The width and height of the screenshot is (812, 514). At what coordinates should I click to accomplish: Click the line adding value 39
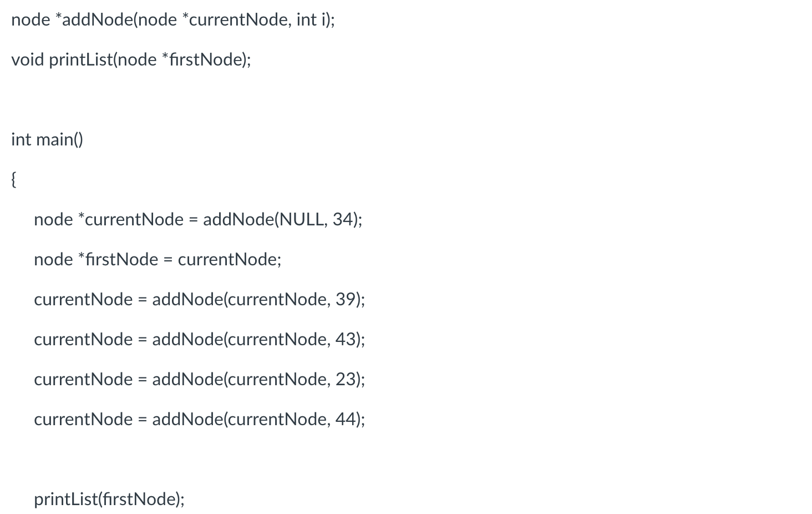[x=200, y=300]
